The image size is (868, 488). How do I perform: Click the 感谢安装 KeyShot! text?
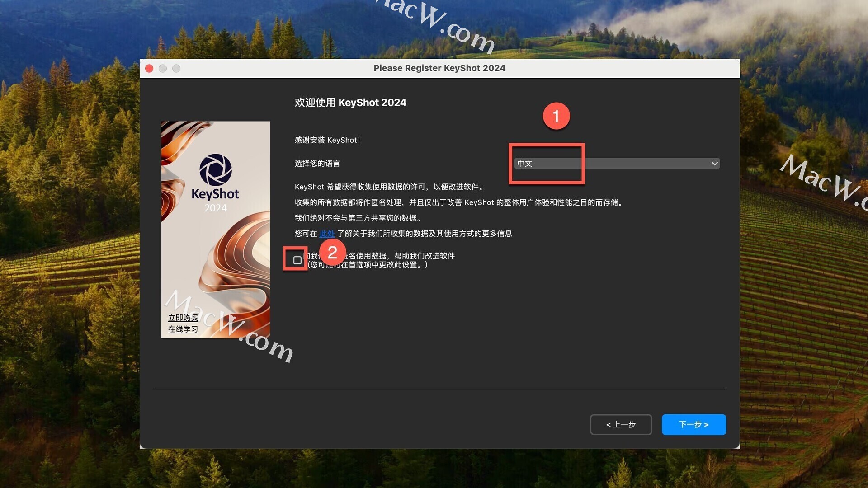[x=327, y=140]
